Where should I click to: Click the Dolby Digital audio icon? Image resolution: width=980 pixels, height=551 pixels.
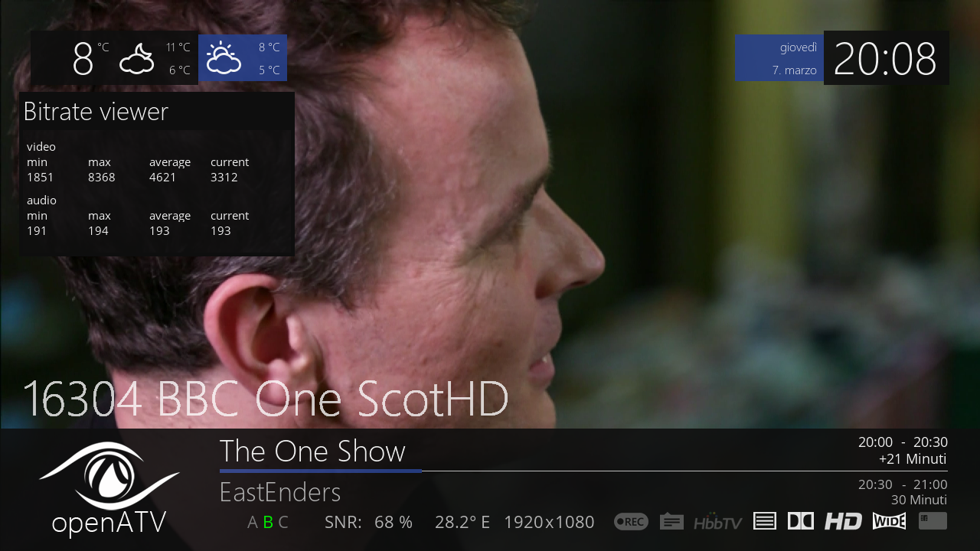coord(800,521)
